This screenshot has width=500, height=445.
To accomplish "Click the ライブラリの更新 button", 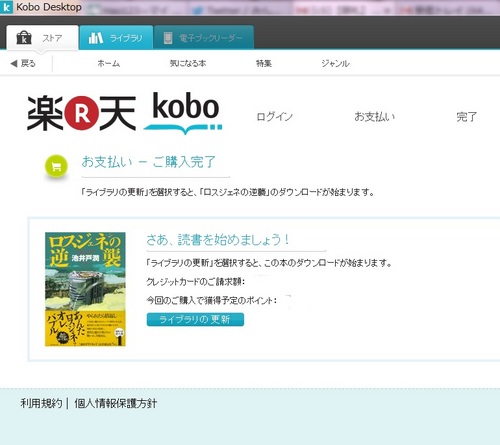I will 195,319.
